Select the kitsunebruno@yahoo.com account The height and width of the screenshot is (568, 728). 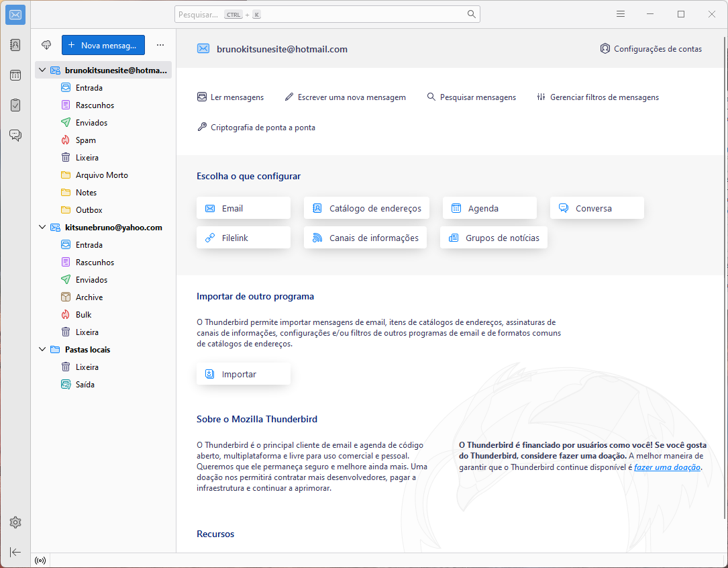[x=103, y=228]
